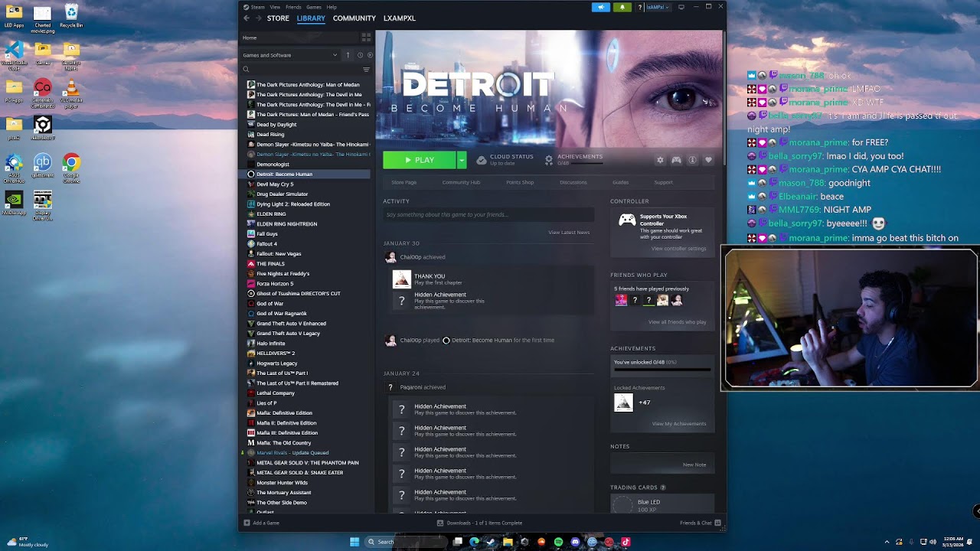Click View My Achievements
This screenshot has height=551, width=980.
(x=678, y=424)
